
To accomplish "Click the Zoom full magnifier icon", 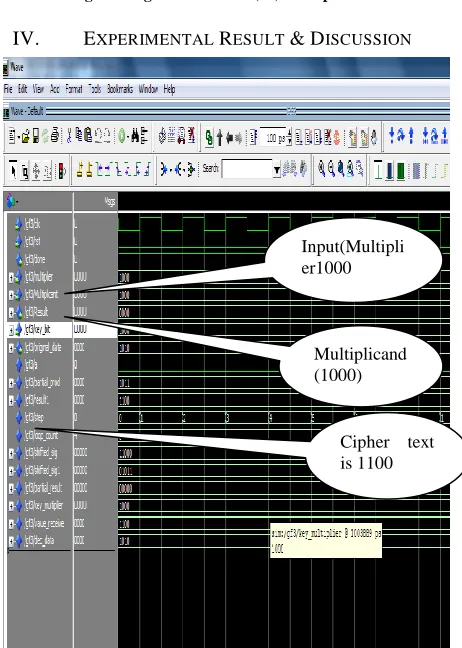I will (x=341, y=169).
